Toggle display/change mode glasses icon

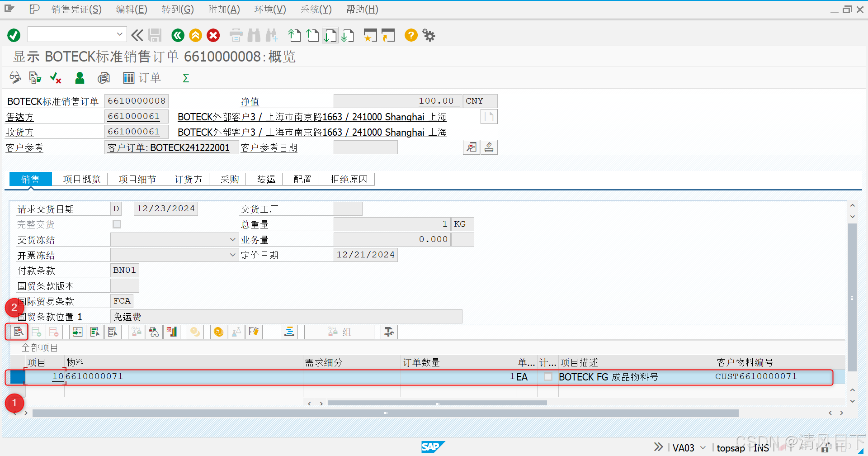coord(15,78)
